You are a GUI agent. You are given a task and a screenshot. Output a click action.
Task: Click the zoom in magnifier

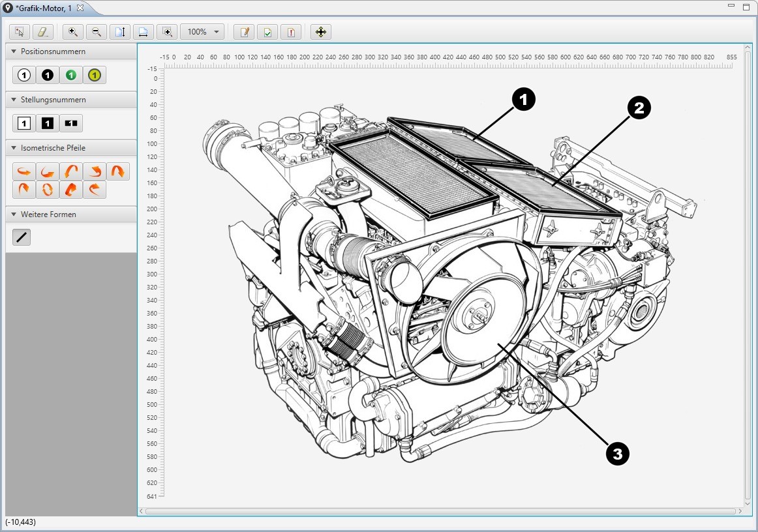point(73,32)
